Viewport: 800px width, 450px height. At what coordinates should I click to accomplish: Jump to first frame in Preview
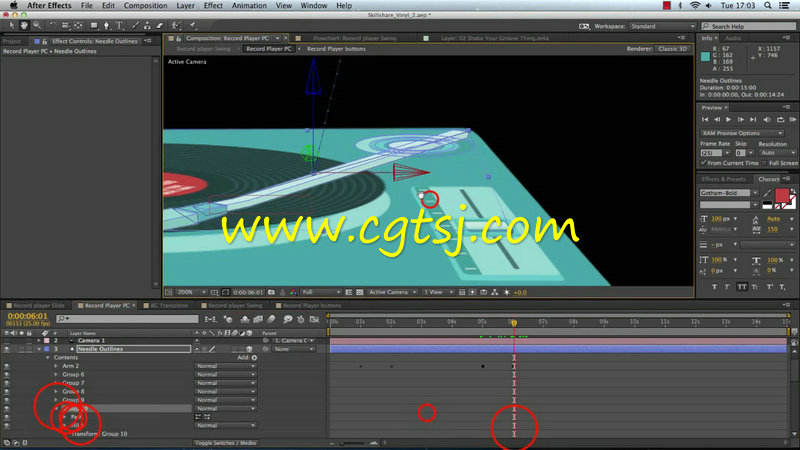[x=705, y=119]
